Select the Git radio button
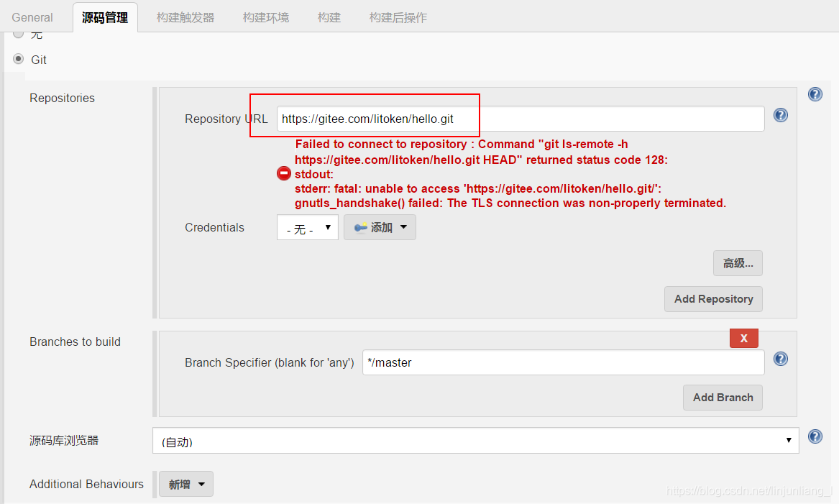Screen dimensions: 839x504 (19, 59)
